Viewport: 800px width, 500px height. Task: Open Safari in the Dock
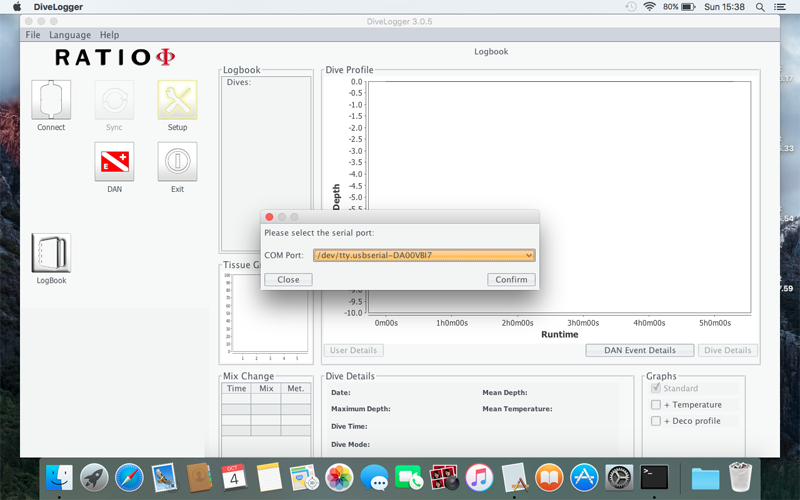coord(129,478)
